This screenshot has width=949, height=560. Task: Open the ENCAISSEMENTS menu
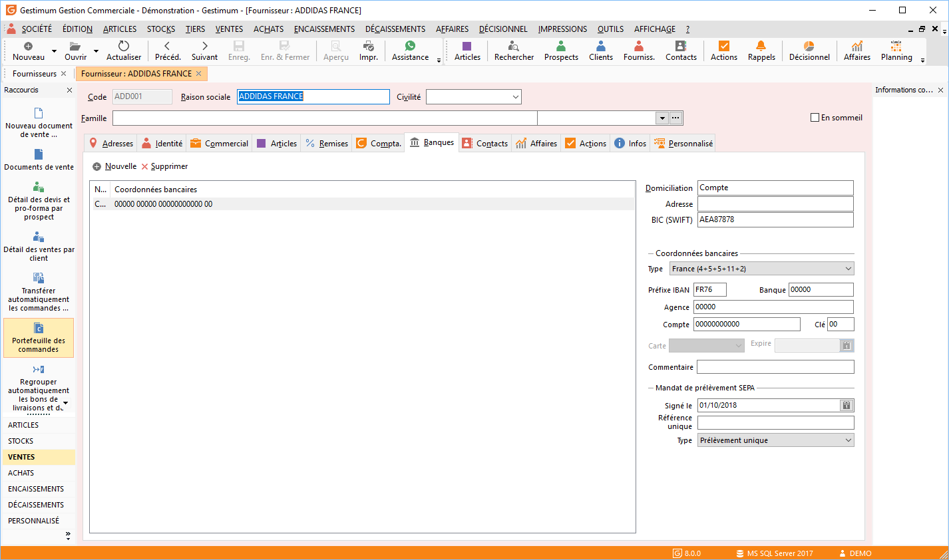324,29
